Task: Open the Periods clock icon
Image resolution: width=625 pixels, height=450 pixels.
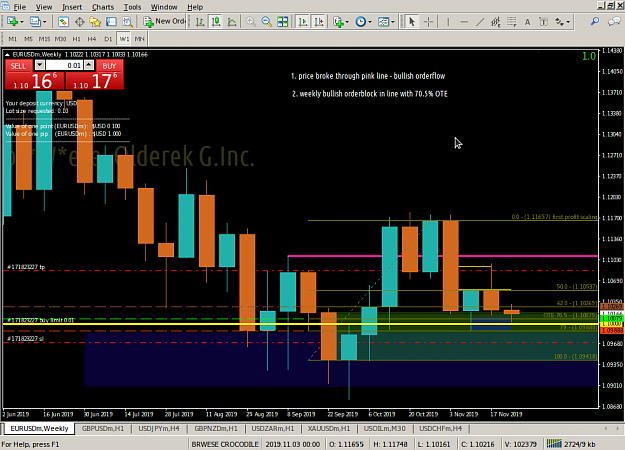Action: point(360,22)
